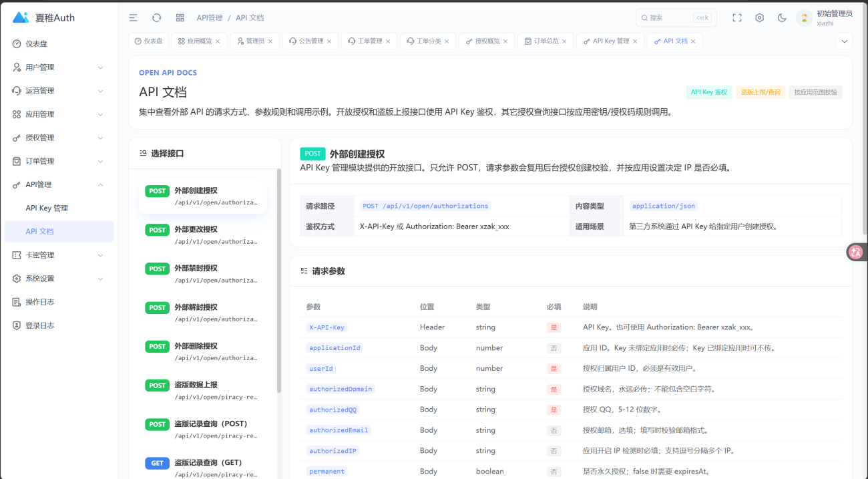Expand the 应用管理 menu
The width and height of the screenshot is (868, 479).
[59, 114]
